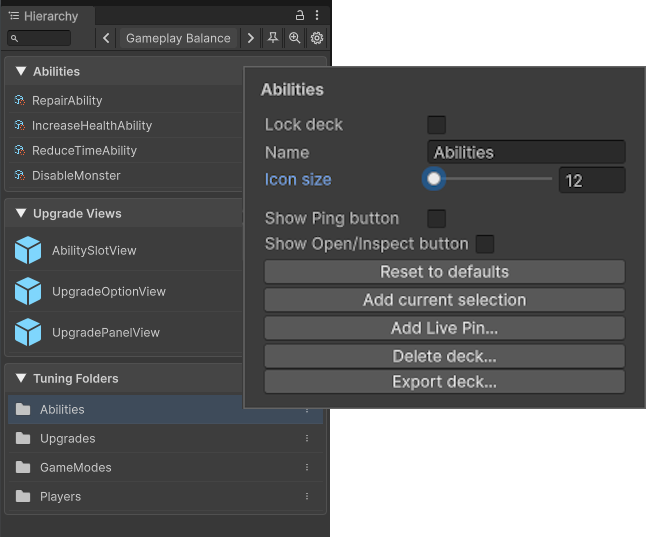Click the Reset to defaults button
The width and height of the screenshot is (660, 537).
[444, 272]
